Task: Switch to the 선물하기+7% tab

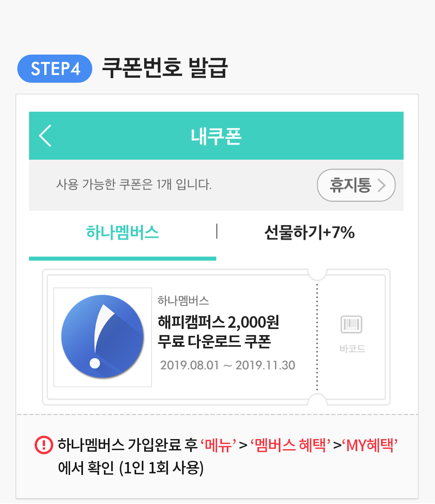Action: point(309,233)
